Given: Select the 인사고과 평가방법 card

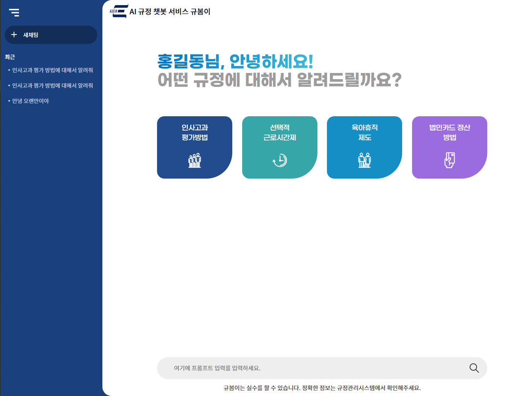Looking at the screenshot, I should 194,147.
